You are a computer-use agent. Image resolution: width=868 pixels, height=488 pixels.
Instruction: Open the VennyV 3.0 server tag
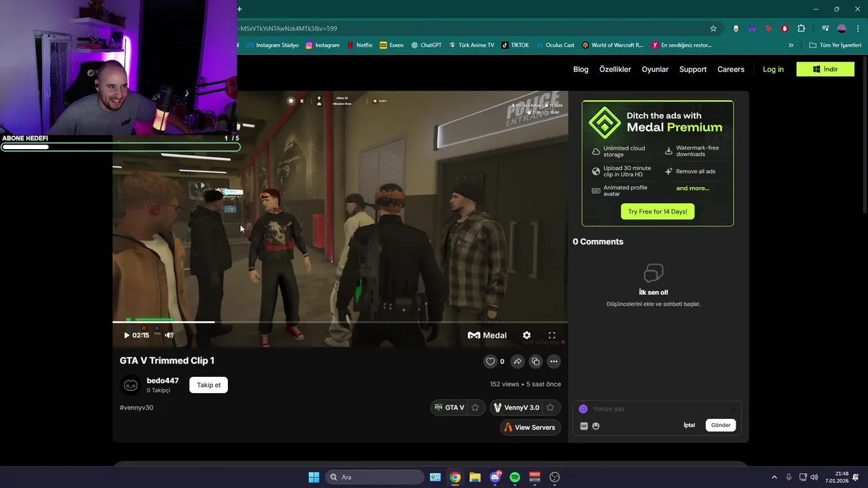tap(517, 407)
